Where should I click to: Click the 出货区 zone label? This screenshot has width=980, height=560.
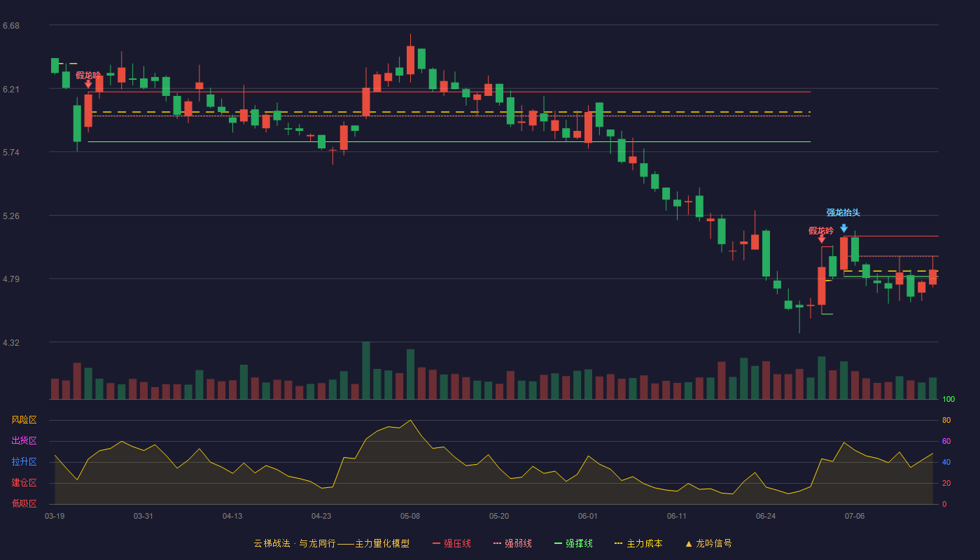[24, 441]
